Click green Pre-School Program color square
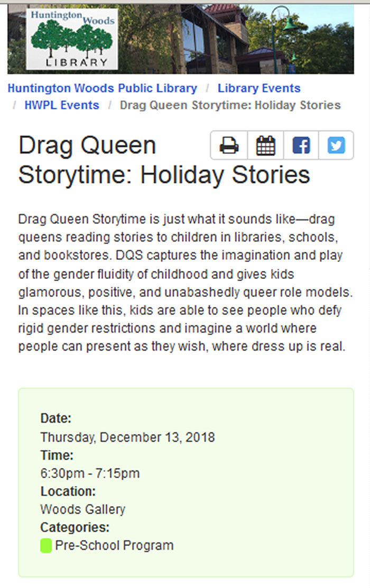This screenshot has width=370, height=588. coord(46,545)
